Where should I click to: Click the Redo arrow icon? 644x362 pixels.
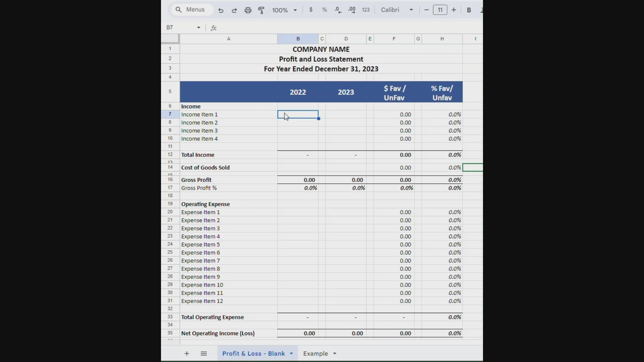point(234,10)
